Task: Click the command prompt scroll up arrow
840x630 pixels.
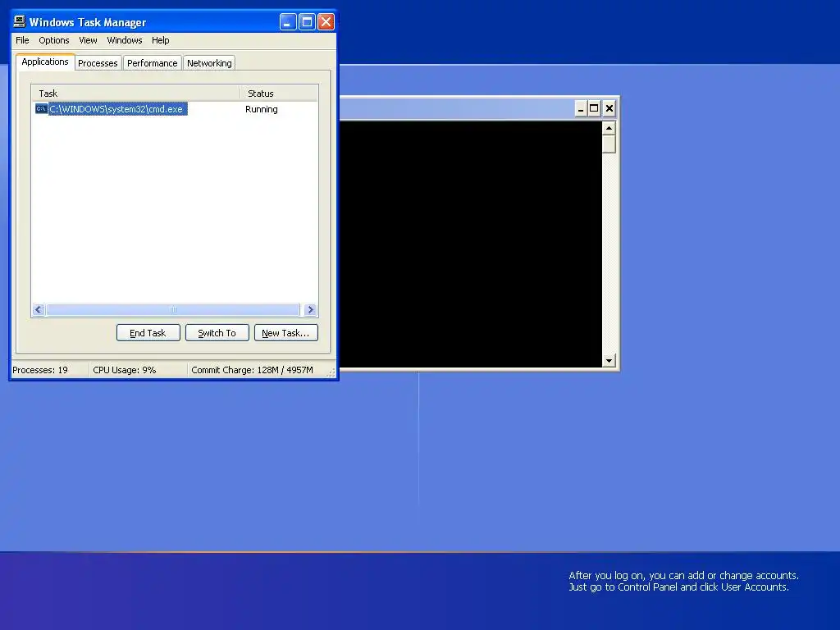Action: point(609,128)
